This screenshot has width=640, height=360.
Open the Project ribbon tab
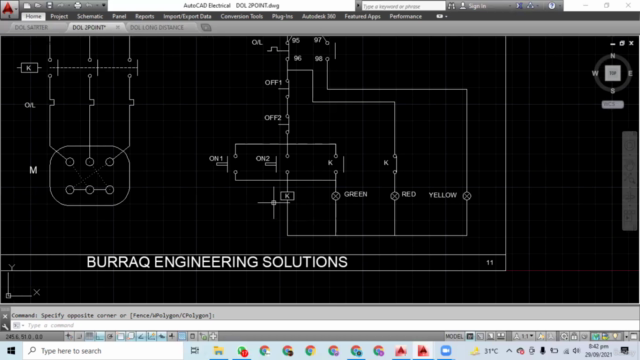click(x=59, y=16)
